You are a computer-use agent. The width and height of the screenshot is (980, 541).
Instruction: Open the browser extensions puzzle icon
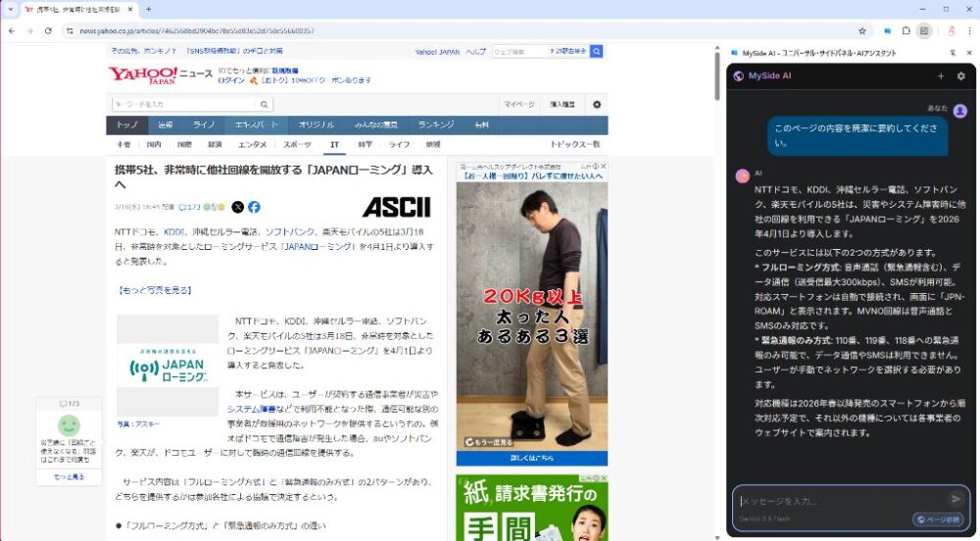point(906,30)
